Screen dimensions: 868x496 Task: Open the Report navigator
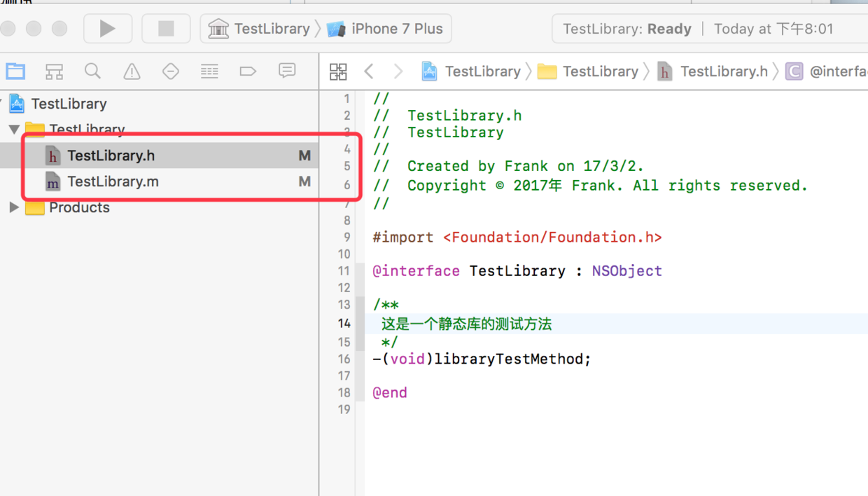point(286,71)
